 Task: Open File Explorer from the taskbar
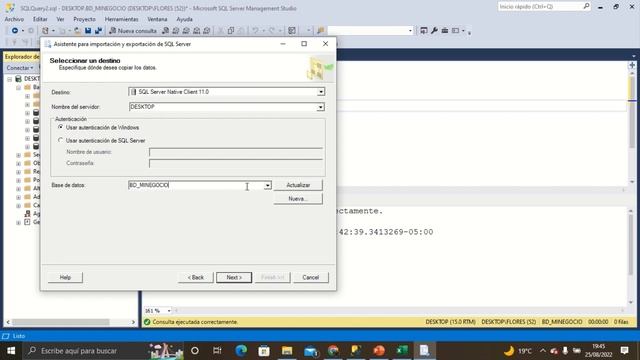tap(287, 351)
